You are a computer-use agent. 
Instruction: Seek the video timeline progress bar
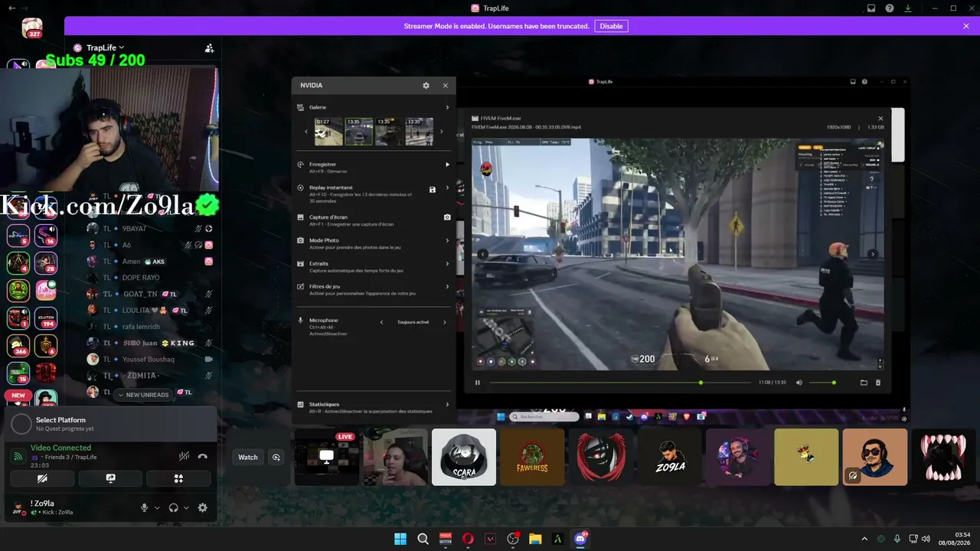(620, 383)
